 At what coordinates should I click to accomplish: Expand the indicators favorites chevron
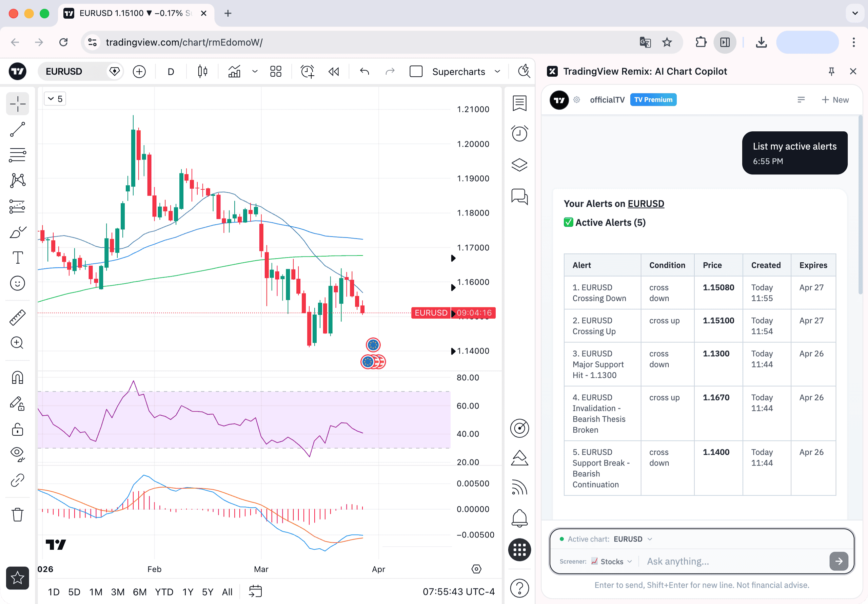[255, 72]
